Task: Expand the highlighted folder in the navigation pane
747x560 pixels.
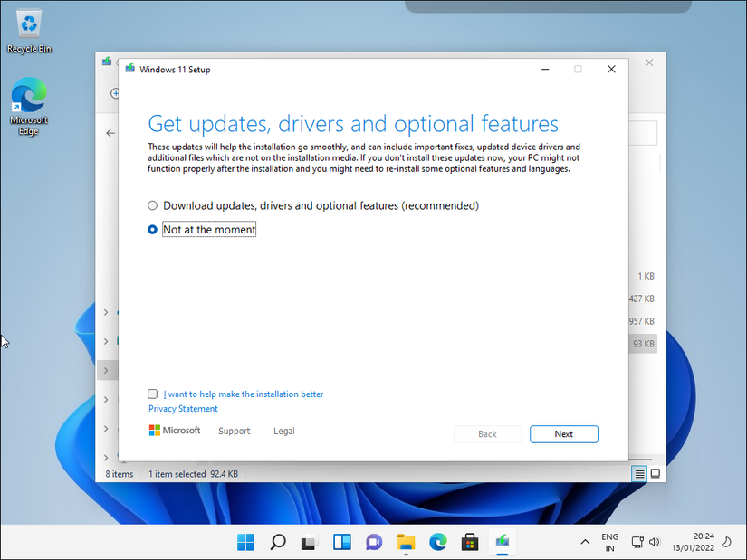Action: tap(106, 369)
